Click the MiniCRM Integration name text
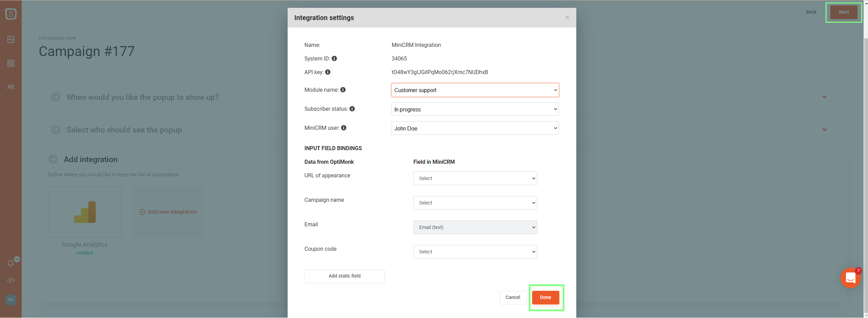Viewport: 868px width, 318px height. (x=416, y=45)
